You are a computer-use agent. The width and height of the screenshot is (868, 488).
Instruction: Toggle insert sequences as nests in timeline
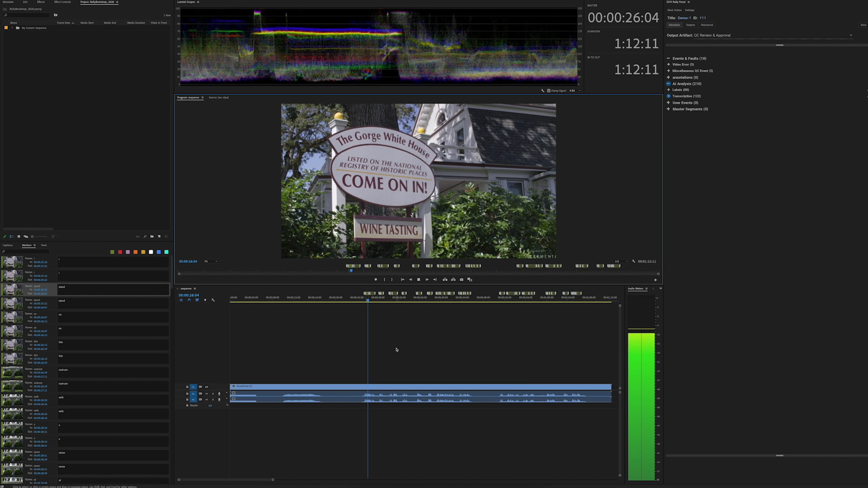[181, 300]
